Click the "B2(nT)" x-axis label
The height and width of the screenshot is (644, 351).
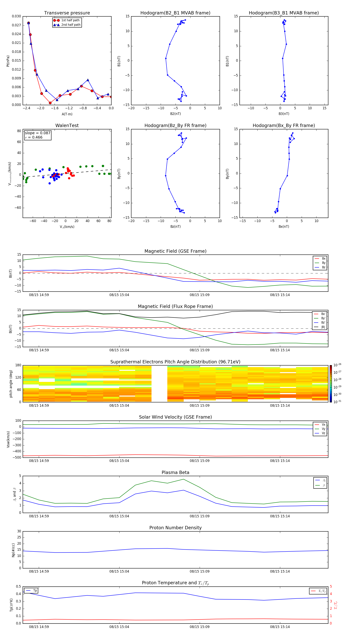[x=175, y=114]
